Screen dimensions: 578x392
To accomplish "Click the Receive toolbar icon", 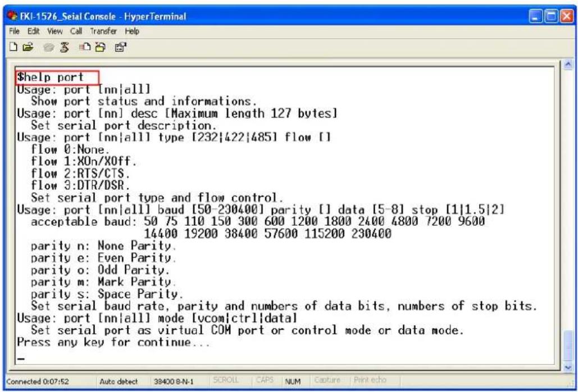I will pos(100,47).
